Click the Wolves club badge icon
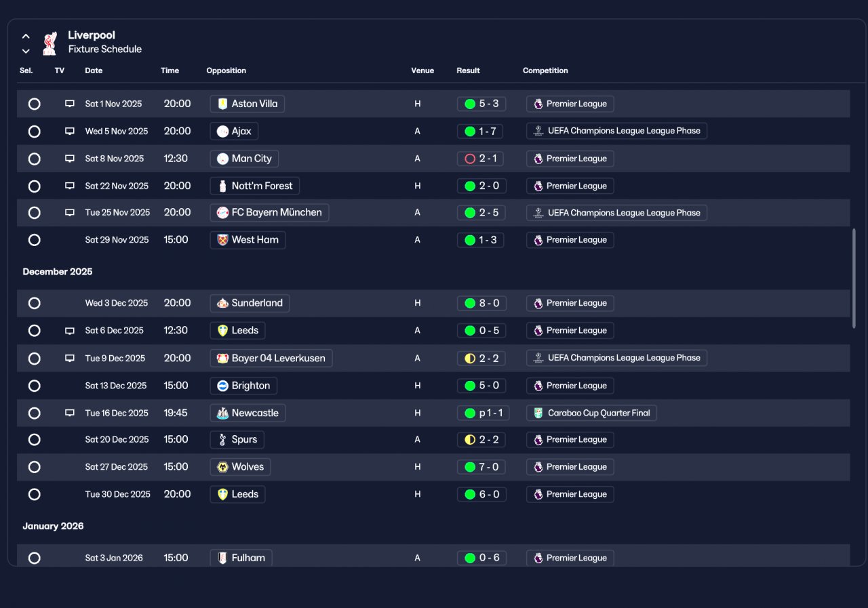The height and width of the screenshot is (608, 868). pyautogui.click(x=222, y=466)
